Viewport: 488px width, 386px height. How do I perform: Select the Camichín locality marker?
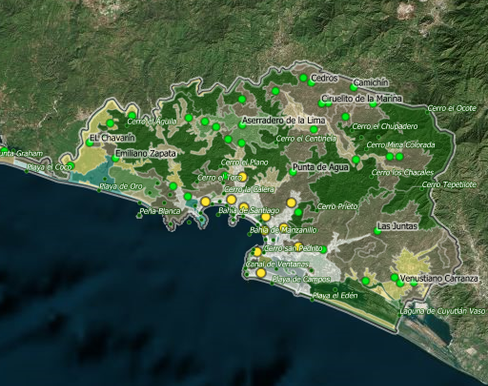click(x=354, y=88)
